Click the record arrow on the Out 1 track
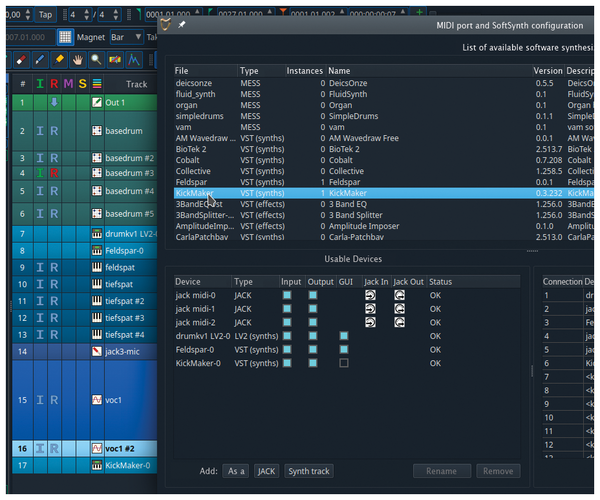This screenshot has height=500, width=600. (54, 102)
